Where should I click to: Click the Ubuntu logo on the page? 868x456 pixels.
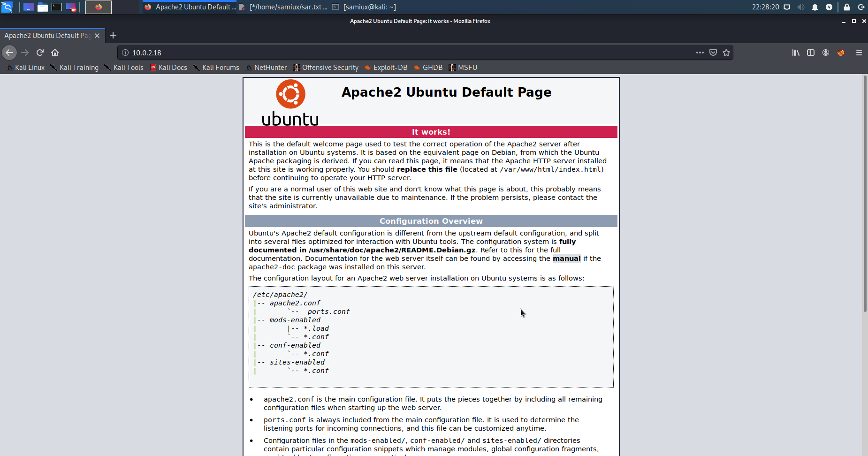click(x=290, y=102)
